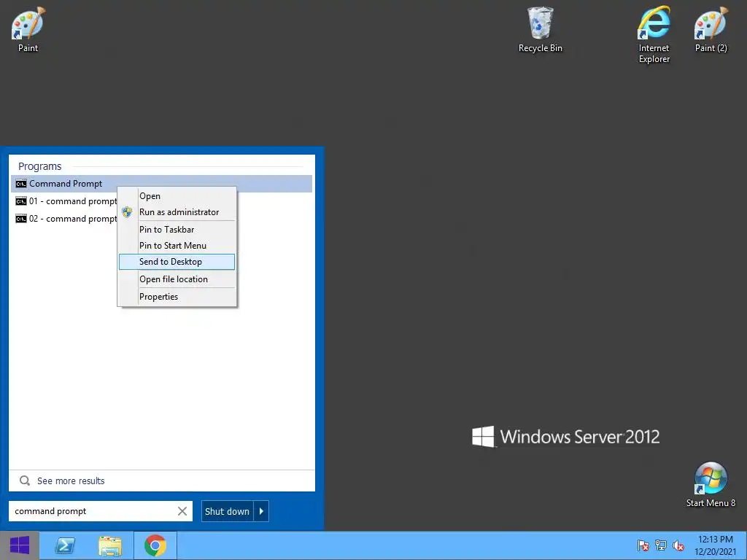Choose Run as administrator
The width and height of the screenshot is (747, 560).
point(177,212)
